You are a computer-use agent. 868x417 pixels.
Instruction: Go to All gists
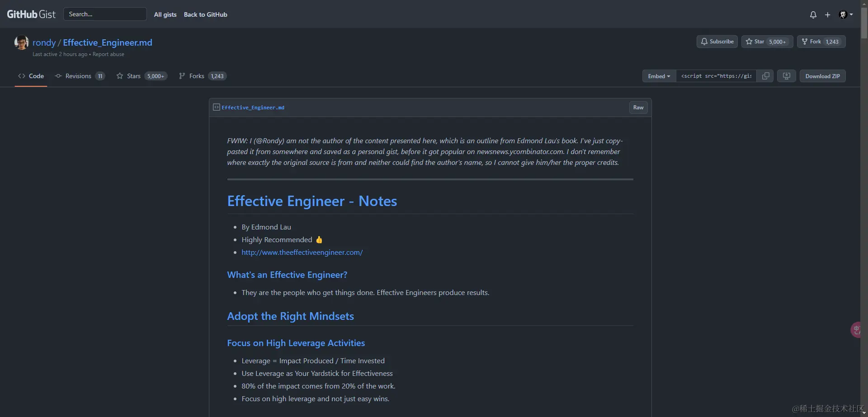click(x=165, y=14)
